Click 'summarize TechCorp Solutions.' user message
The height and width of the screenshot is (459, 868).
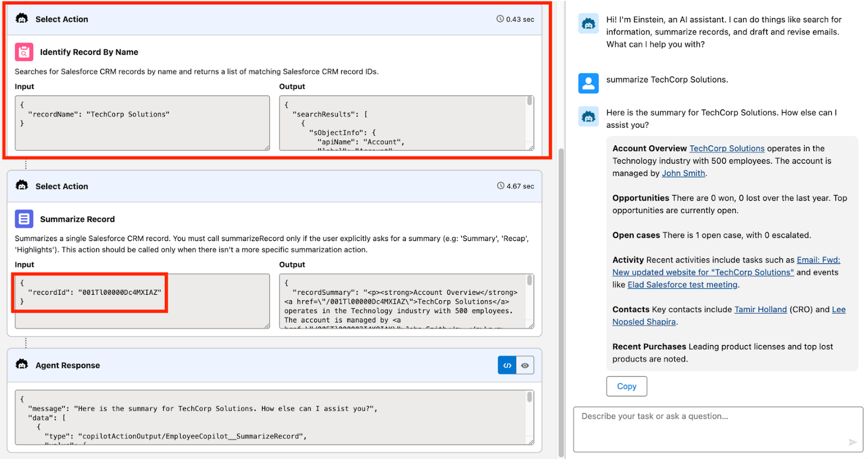[x=667, y=80]
